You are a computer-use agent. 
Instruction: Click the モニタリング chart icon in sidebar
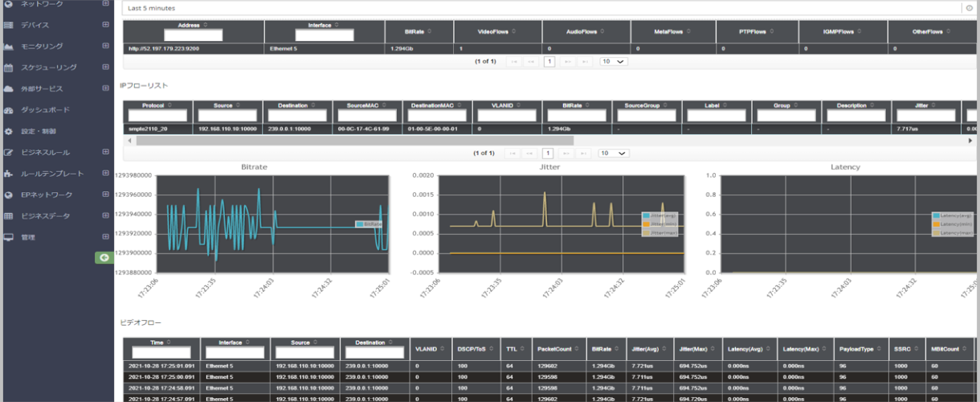click(x=8, y=47)
